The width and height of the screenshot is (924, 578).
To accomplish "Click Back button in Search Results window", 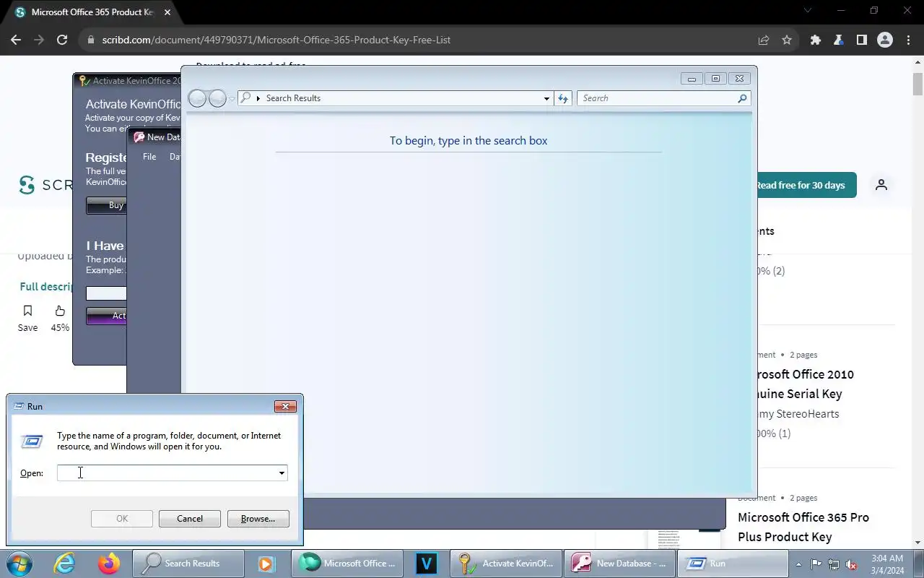I will click(197, 98).
